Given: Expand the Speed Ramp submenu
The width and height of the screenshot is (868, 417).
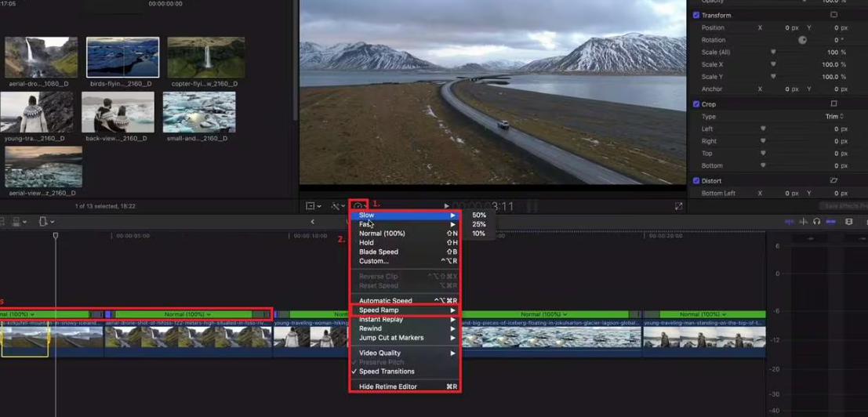Looking at the screenshot, I should point(405,310).
